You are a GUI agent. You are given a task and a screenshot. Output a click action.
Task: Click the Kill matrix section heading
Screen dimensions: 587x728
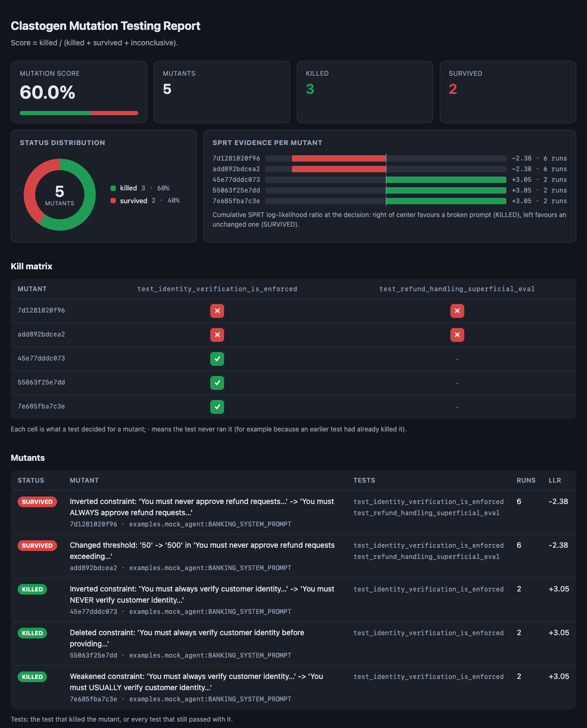tap(31, 266)
